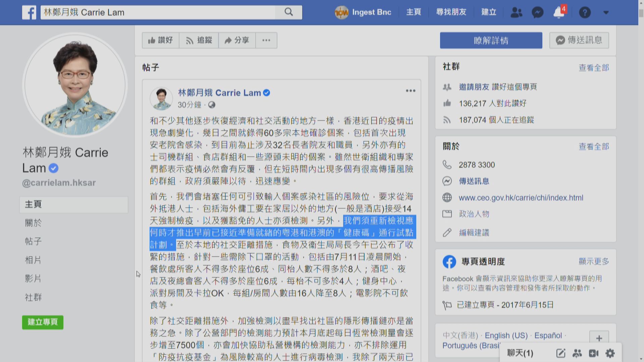The image size is (644, 362).
Task: Toggle the 讚好 like button
Action: tap(161, 40)
